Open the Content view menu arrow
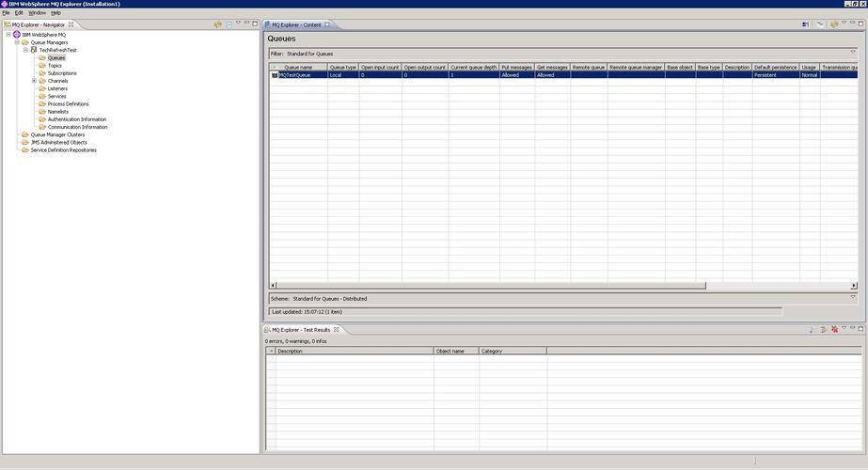Image resolution: width=868 pixels, height=470 pixels. [844, 23]
